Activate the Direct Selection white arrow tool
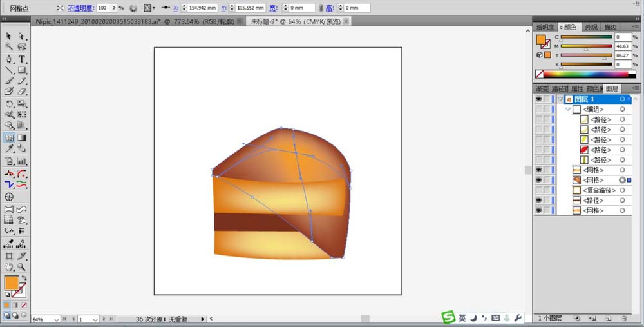This screenshot has width=644, height=327. [22, 36]
